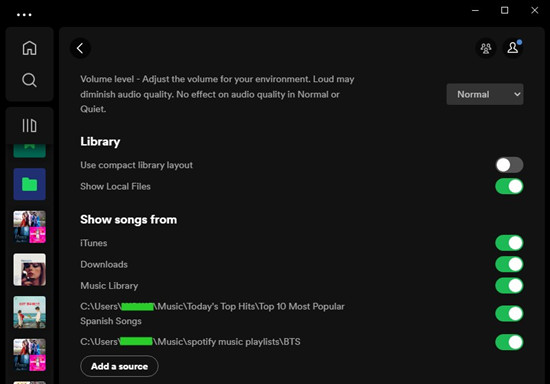Toggle Use compact library layout
Image resolution: width=550 pixels, height=384 pixels.
(x=509, y=165)
